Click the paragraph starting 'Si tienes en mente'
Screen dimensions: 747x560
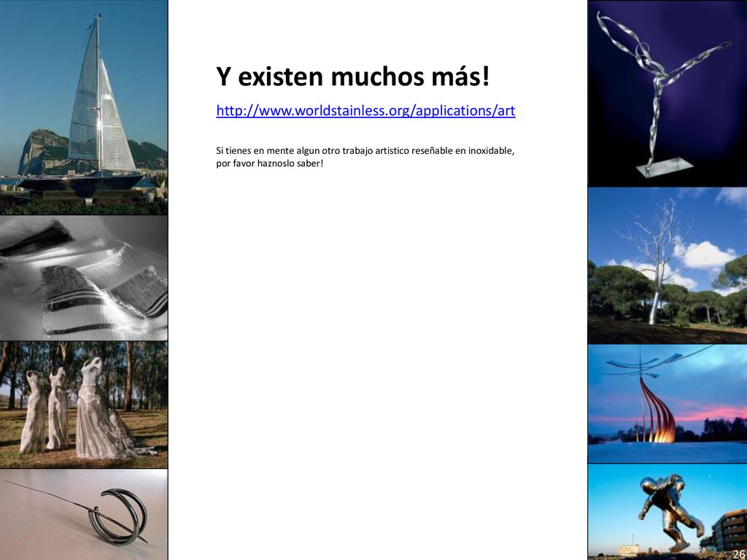(x=365, y=157)
